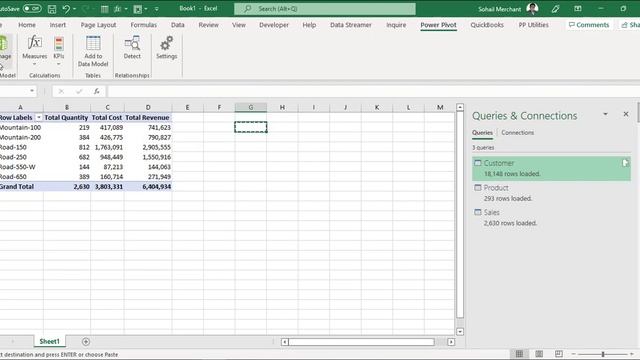Screen dimensions: 640x360
Task: Select the Customer query
Action: point(551,168)
